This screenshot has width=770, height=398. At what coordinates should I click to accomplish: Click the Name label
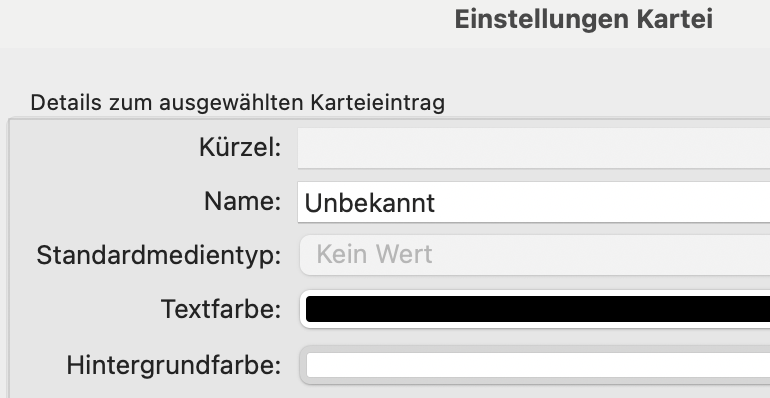(x=243, y=201)
